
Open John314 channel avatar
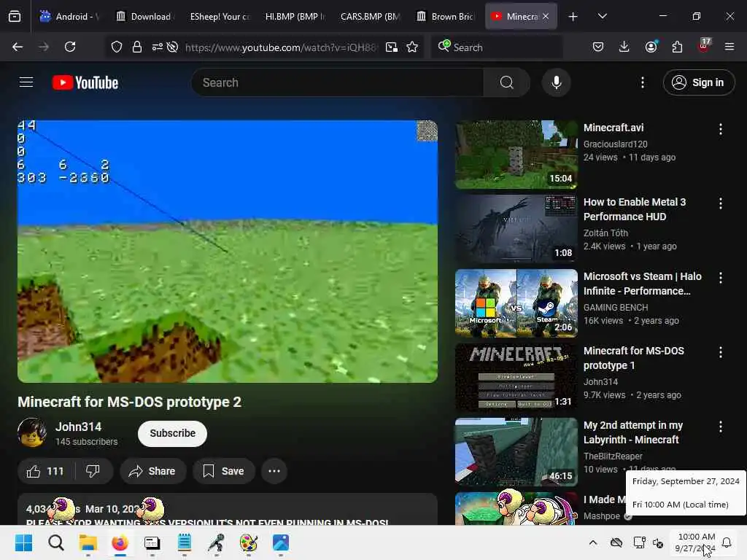click(x=32, y=432)
